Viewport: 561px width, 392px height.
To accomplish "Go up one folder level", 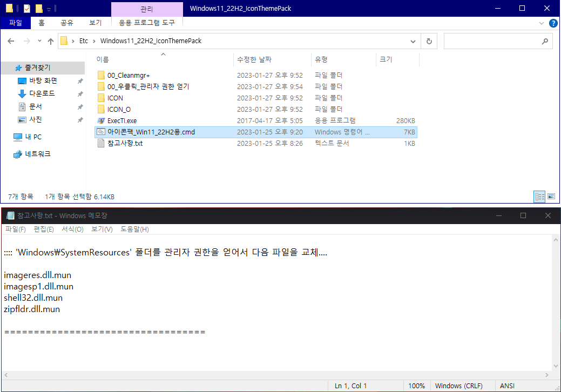I will coord(51,41).
